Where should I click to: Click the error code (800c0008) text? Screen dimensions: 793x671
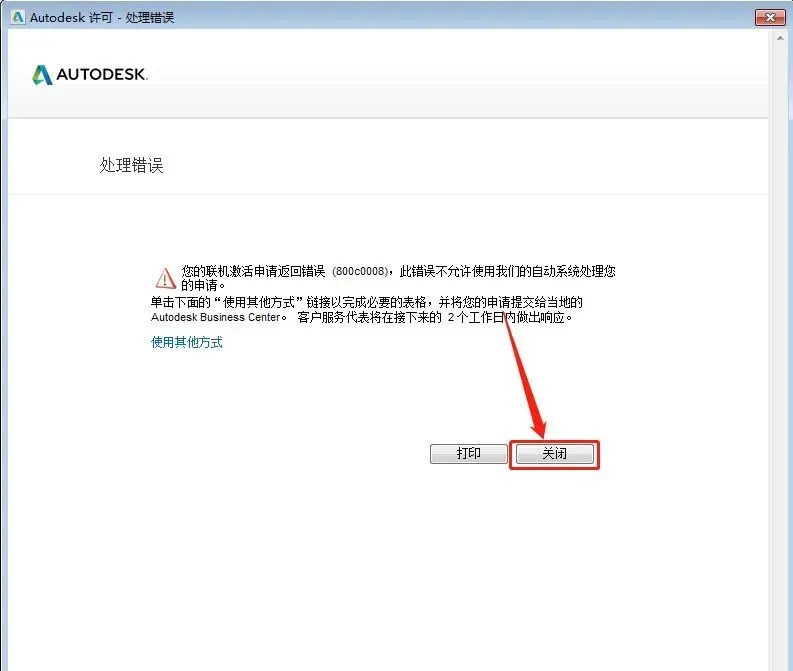click(360, 272)
